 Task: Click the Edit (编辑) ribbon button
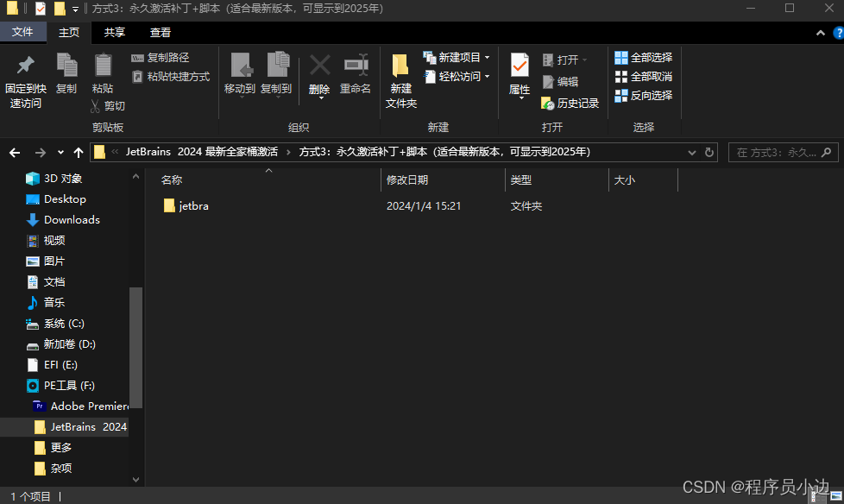[560, 81]
